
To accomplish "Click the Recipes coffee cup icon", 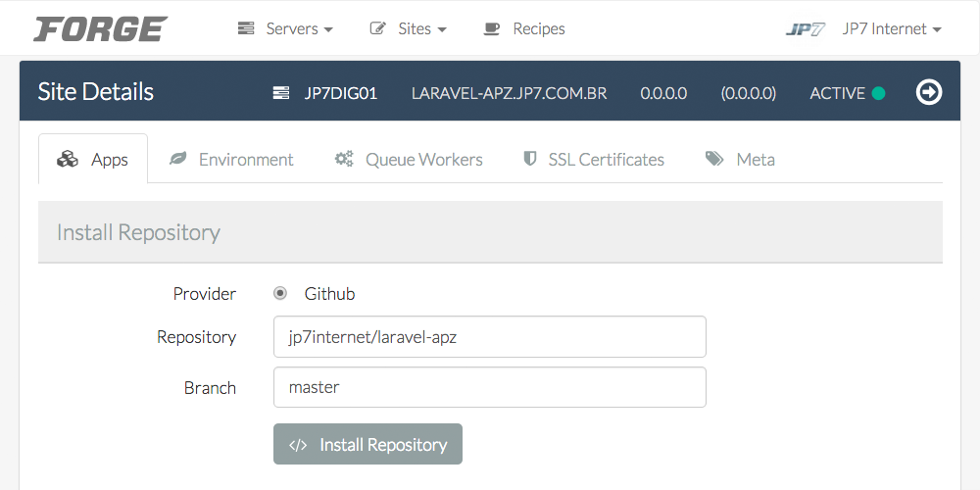I will [492, 28].
